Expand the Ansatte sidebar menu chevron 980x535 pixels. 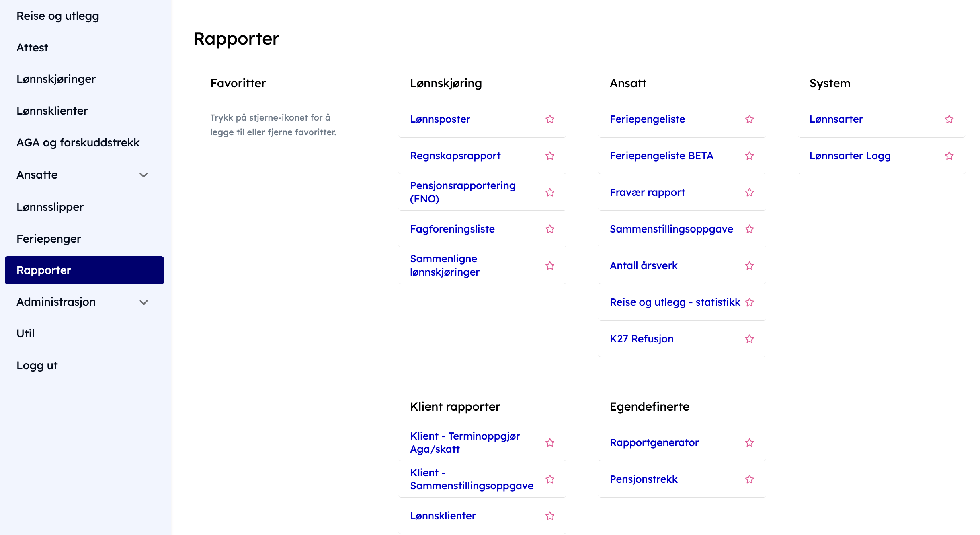[144, 175]
